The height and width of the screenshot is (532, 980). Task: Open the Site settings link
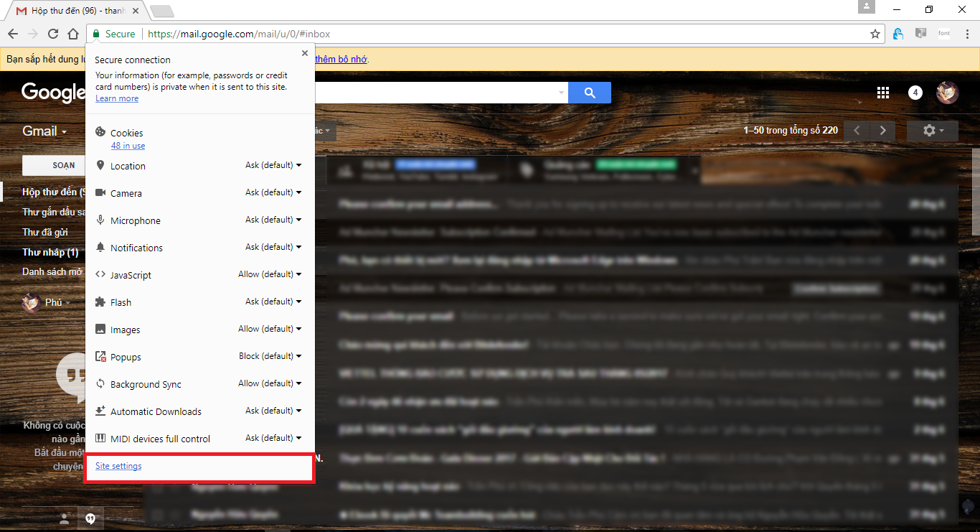tap(118, 466)
